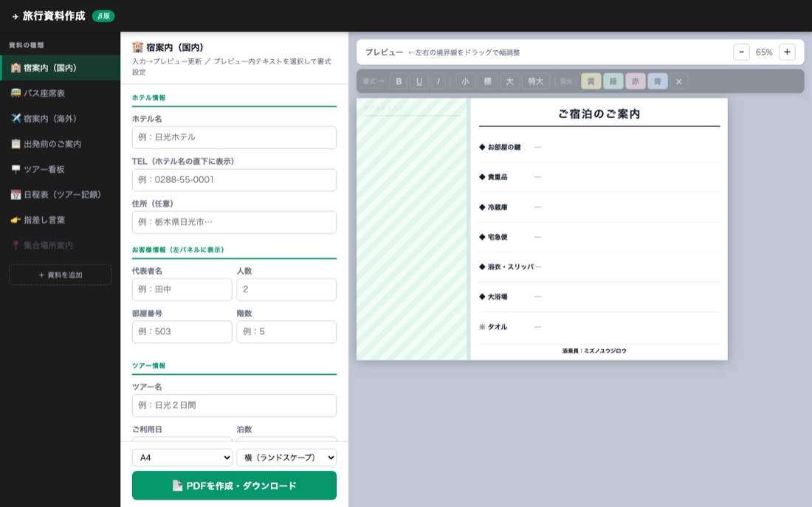Screen dimensions: 812x507
Task: Click the Bold formatting button
Action: pyautogui.click(x=399, y=81)
